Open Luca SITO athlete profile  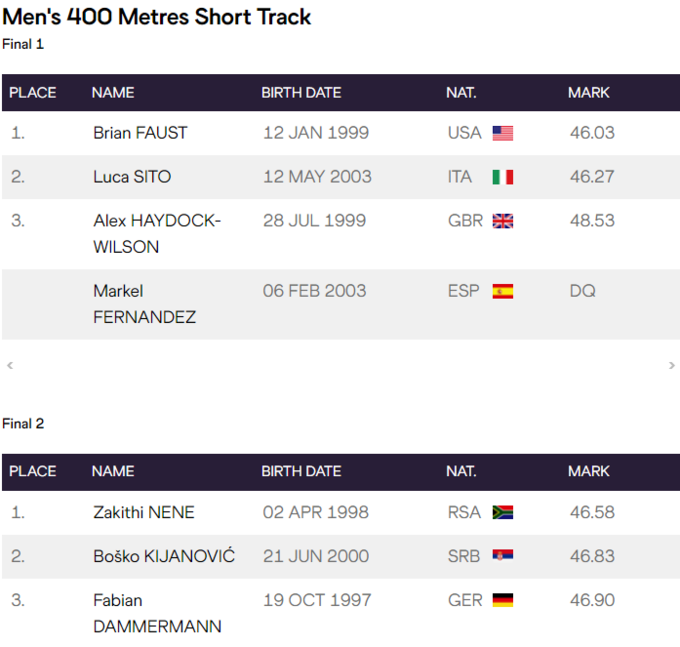pos(132,177)
